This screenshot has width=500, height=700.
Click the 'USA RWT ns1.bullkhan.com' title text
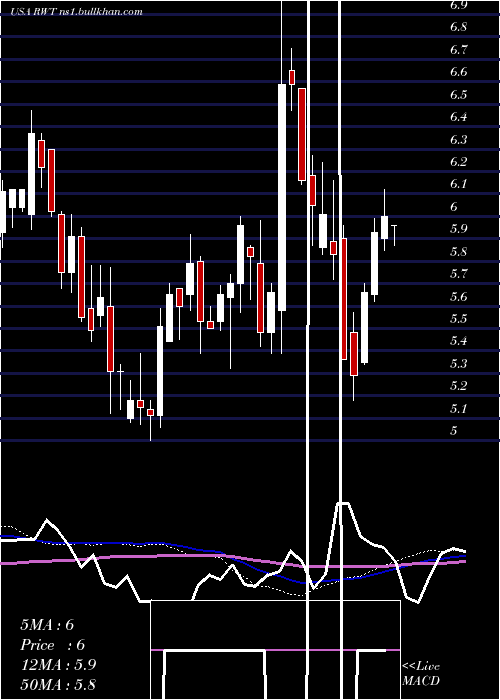pyautogui.click(x=77, y=12)
